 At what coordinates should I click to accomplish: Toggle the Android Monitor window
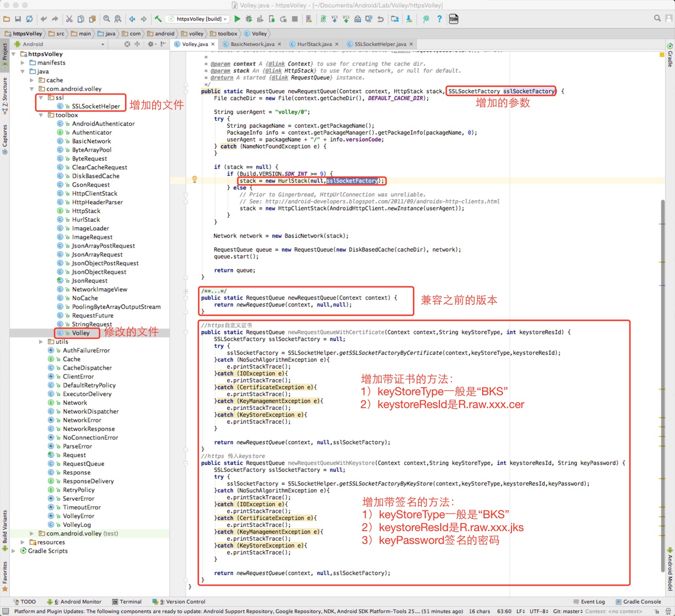click(x=73, y=602)
